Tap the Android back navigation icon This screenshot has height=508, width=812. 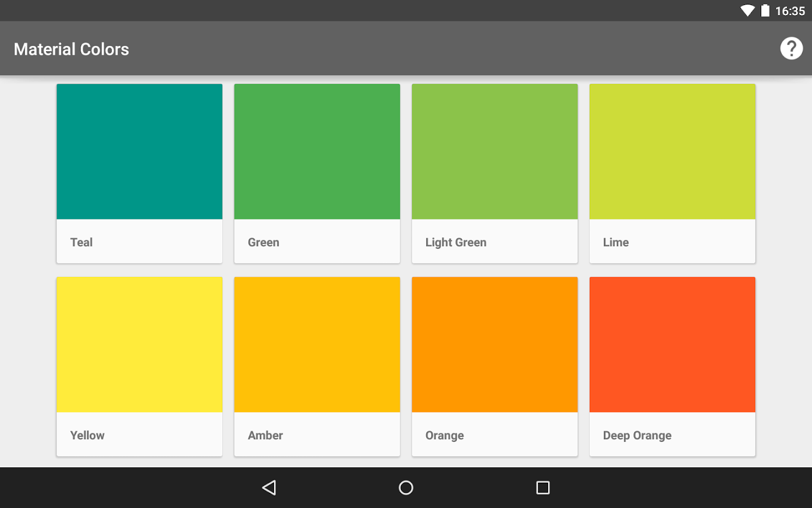point(270,488)
